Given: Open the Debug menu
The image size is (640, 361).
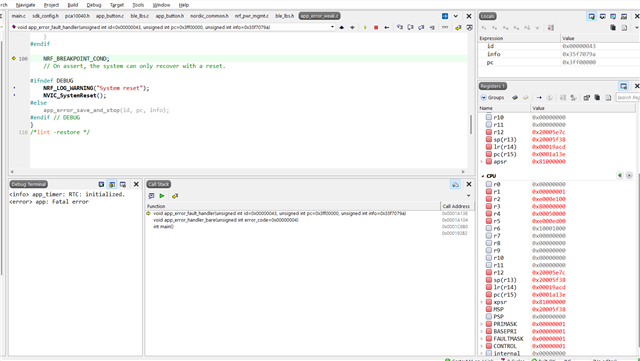Looking at the screenshot, I should pyautogui.click(x=94, y=5).
